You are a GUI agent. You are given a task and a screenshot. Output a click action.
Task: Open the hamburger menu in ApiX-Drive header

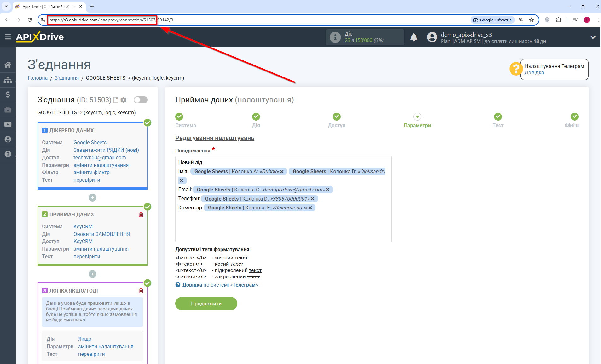click(8, 37)
